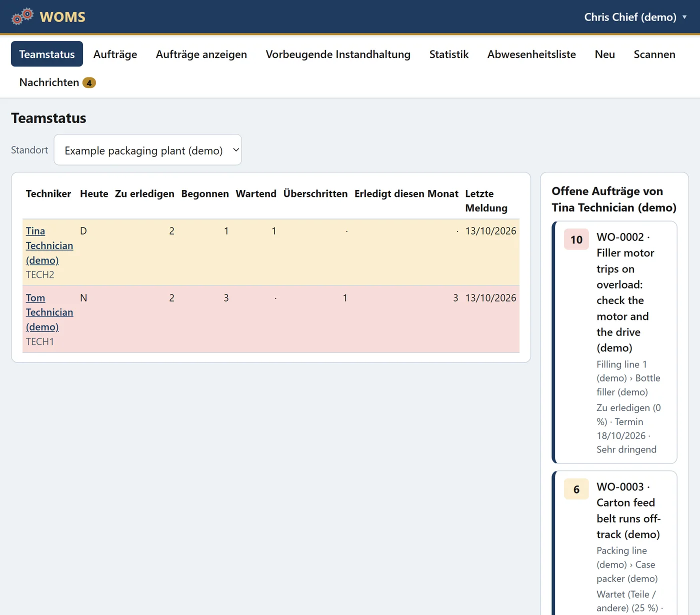The height and width of the screenshot is (615, 700).
Task: Open the Standort site dropdown
Action: (147, 150)
